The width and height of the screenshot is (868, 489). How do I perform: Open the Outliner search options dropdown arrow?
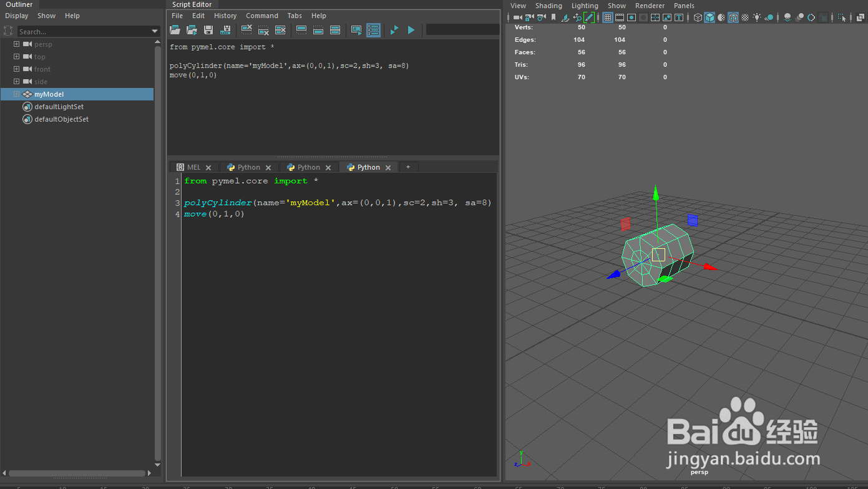pos(155,31)
